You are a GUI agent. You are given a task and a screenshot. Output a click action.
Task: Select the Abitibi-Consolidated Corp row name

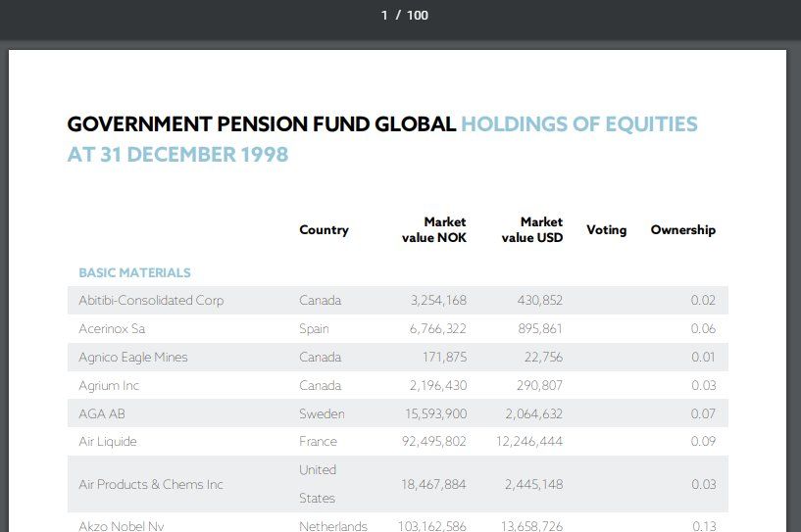point(151,301)
